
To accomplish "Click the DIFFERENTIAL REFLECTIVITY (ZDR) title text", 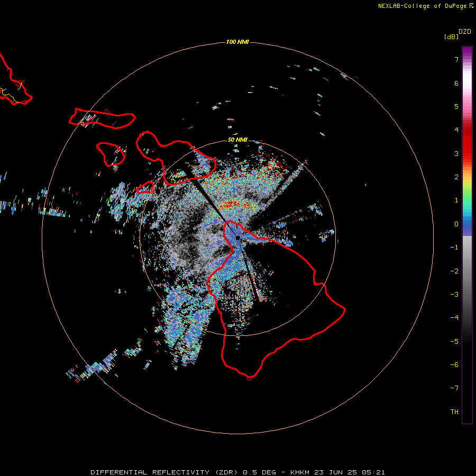I will (164, 472).
